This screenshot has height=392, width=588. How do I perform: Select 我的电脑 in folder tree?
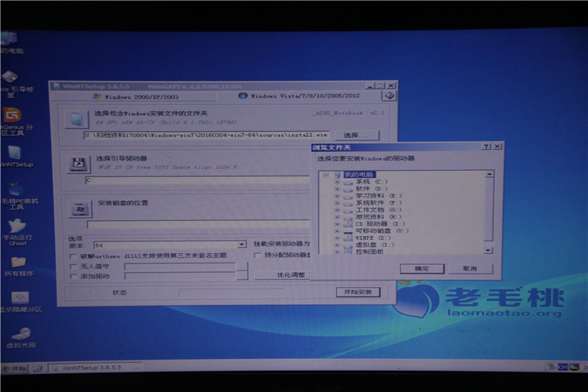pos(359,174)
